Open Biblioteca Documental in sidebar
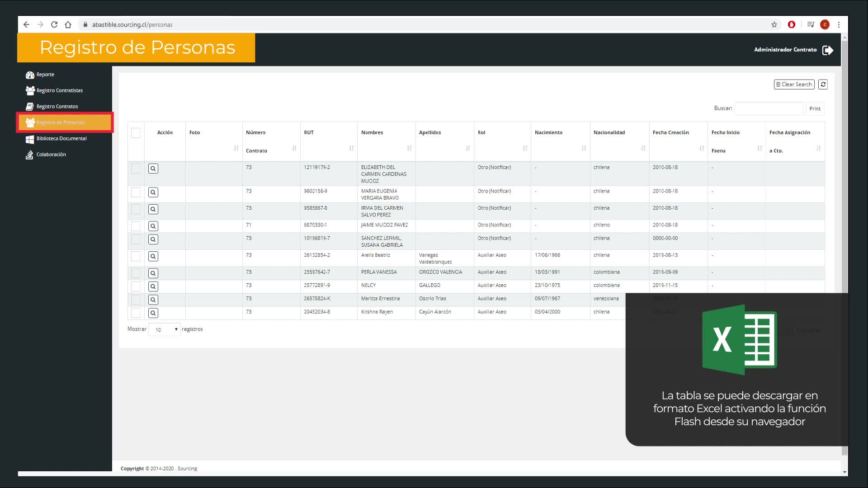This screenshot has height=488, width=868. point(61,138)
